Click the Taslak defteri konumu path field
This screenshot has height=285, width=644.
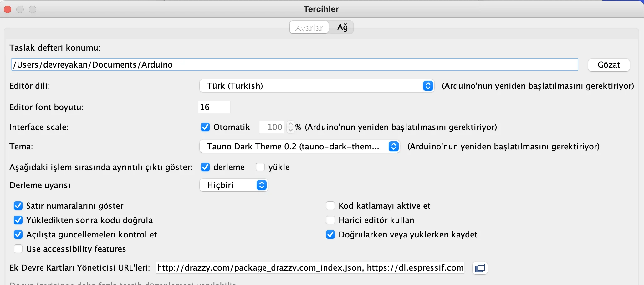(294, 64)
